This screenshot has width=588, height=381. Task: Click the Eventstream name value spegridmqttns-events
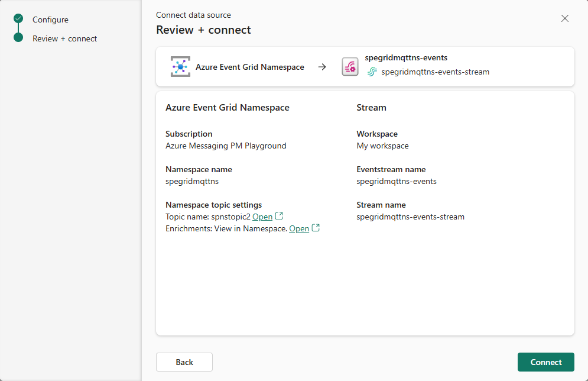click(397, 181)
